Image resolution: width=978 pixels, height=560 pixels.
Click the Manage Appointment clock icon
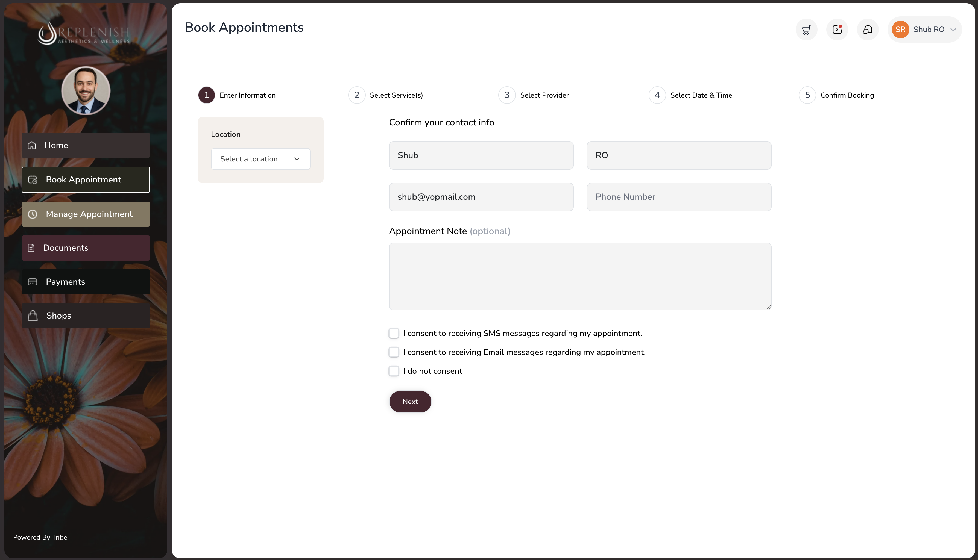click(x=33, y=214)
